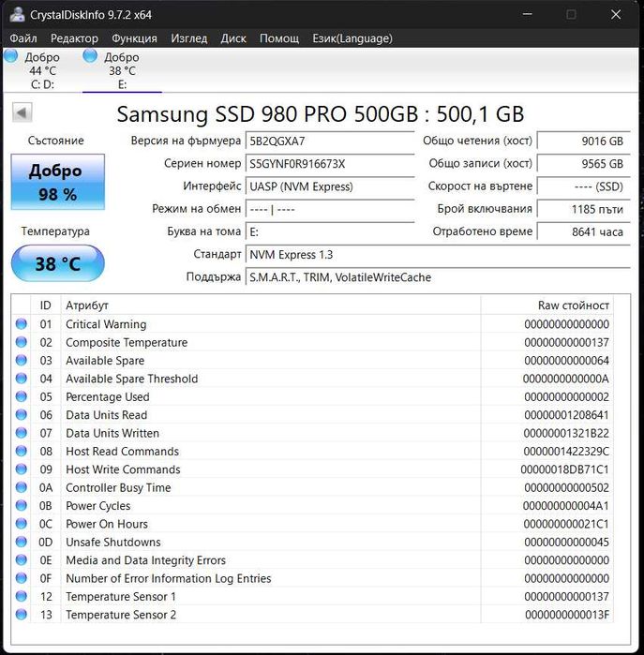Select the Percentage Used attribute text
Image resolution: width=644 pixels, height=655 pixels.
click(108, 397)
